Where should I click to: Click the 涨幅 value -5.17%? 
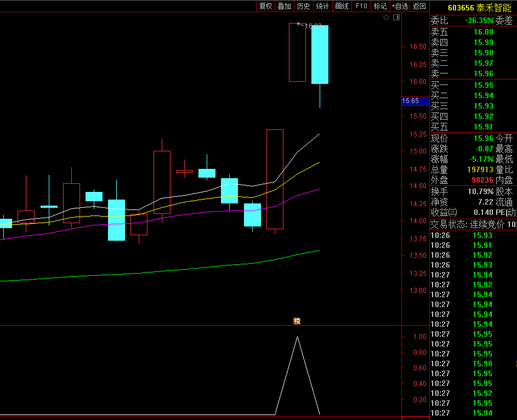click(481, 159)
